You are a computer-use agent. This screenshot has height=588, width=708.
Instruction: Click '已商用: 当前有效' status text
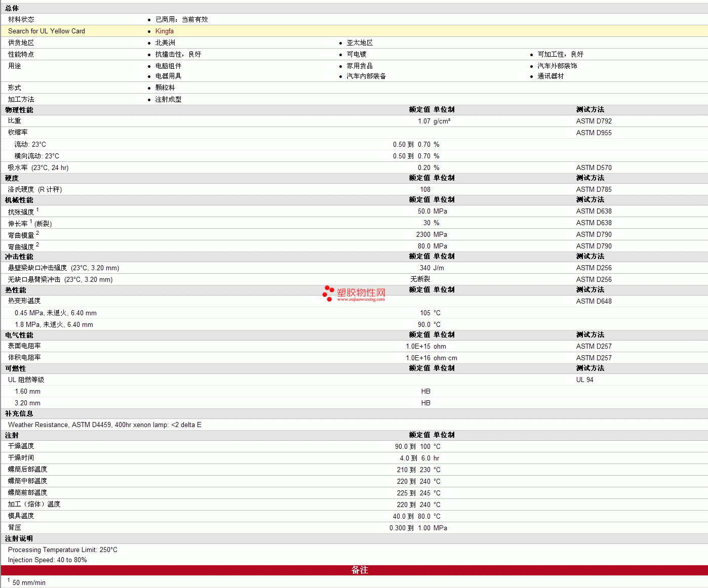181,19
